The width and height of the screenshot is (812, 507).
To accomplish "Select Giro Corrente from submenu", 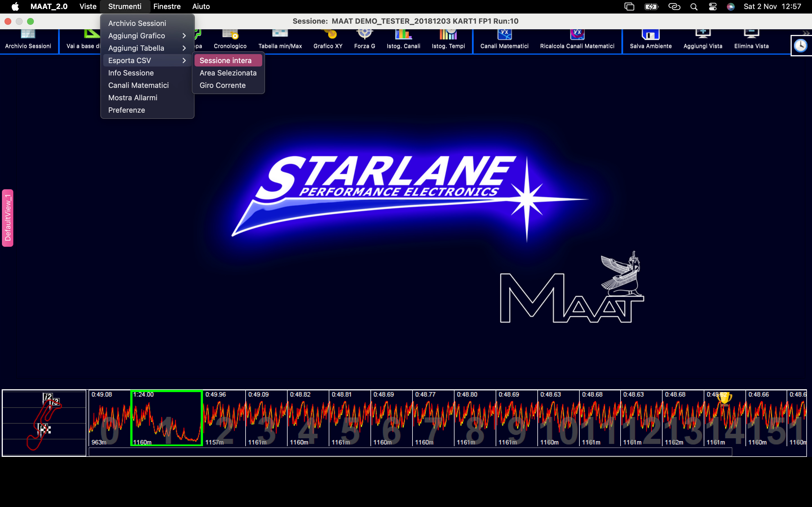I will [x=222, y=85].
